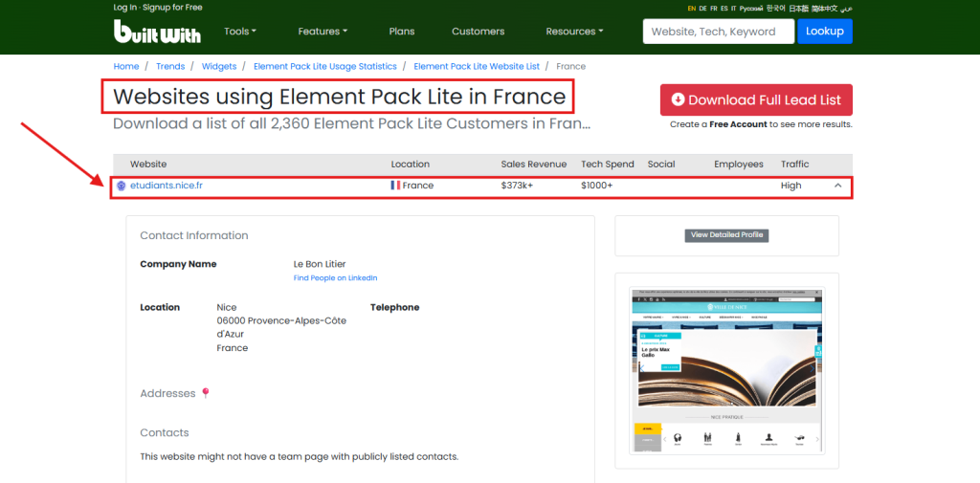Image resolution: width=980 pixels, height=483 pixels.
Task: Click the View Detailed Profile button
Action: click(x=727, y=235)
